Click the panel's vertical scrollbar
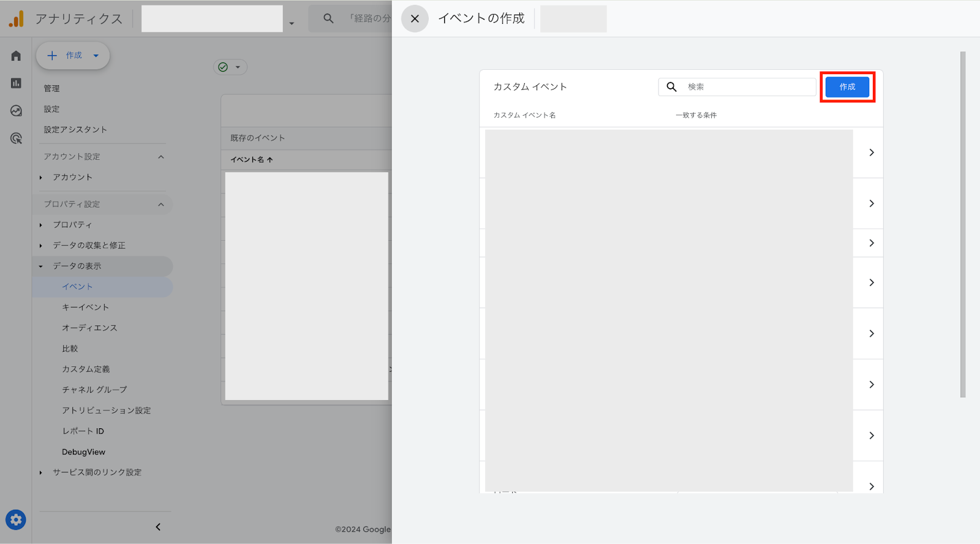 tap(963, 225)
